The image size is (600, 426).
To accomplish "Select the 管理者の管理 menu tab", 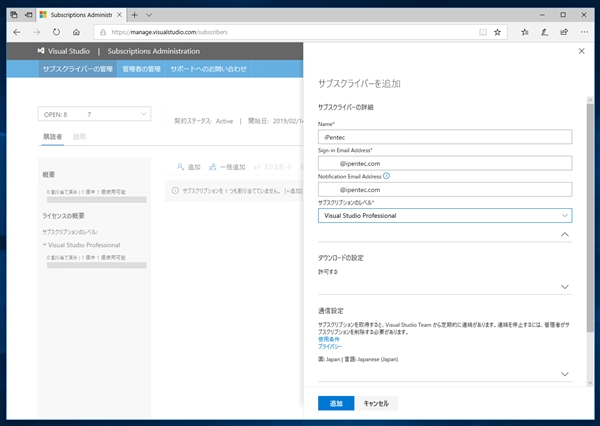I will click(x=141, y=69).
